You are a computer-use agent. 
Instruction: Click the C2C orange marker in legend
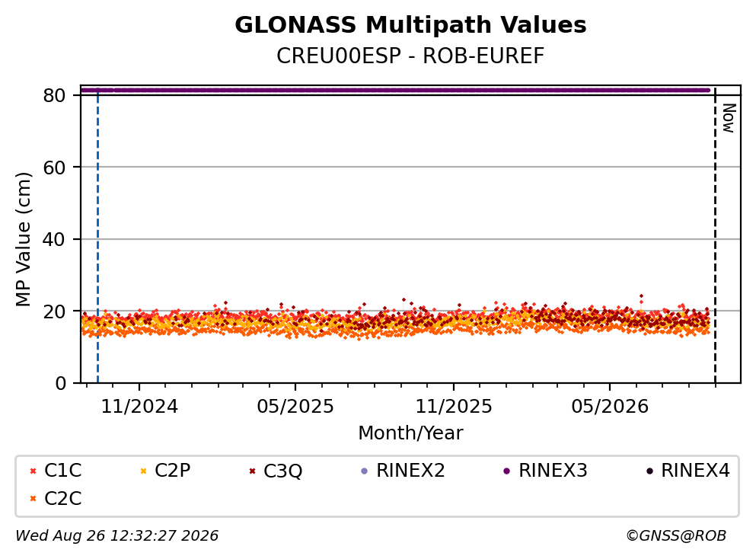pyautogui.click(x=33, y=499)
